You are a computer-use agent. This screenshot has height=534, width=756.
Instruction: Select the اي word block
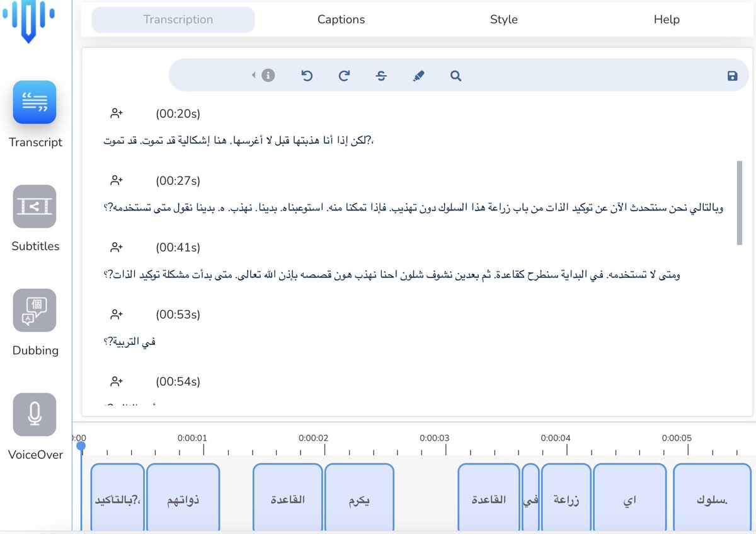click(x=630, y=498)
